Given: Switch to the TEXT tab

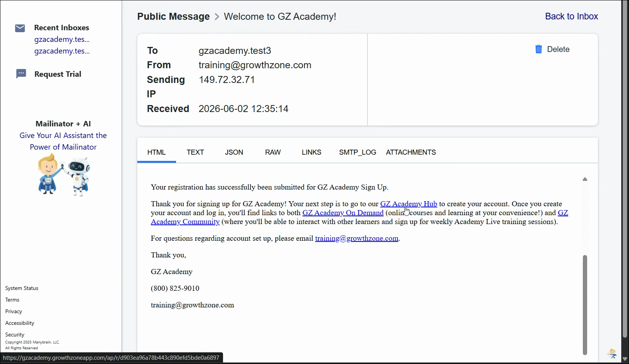Looking at the screenshot, I should (195, 152).
